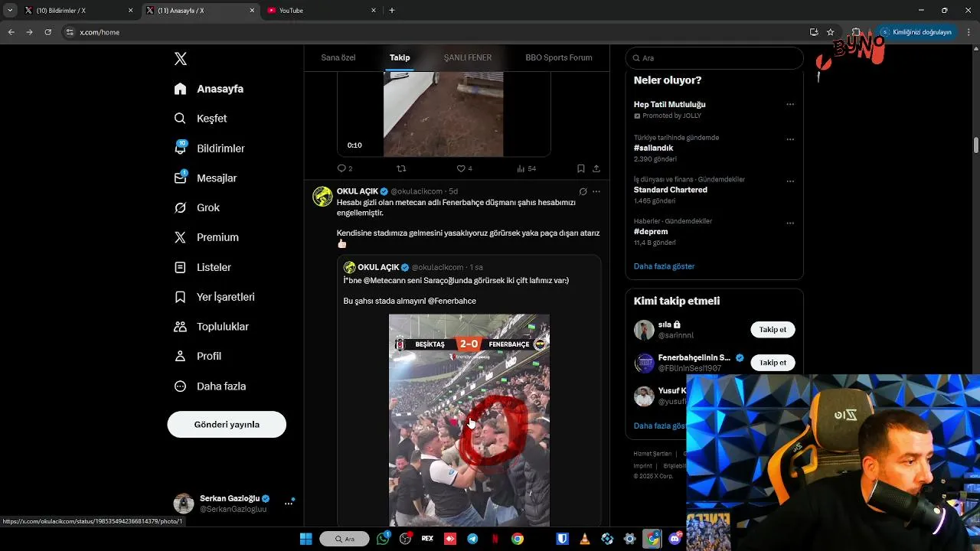Open Keşfet in the sidebar
This screenshot has height=551, width=980.
point(201,119)
